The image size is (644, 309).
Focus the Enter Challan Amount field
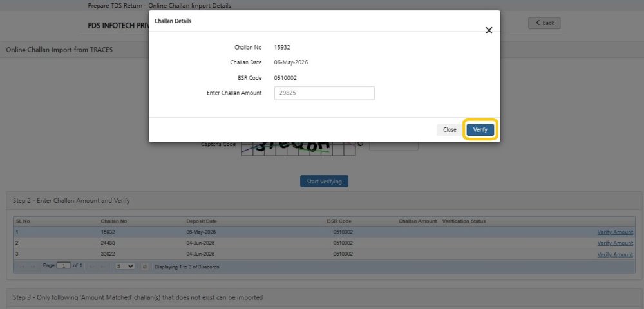pyautogui.click(x=324, y=93)
